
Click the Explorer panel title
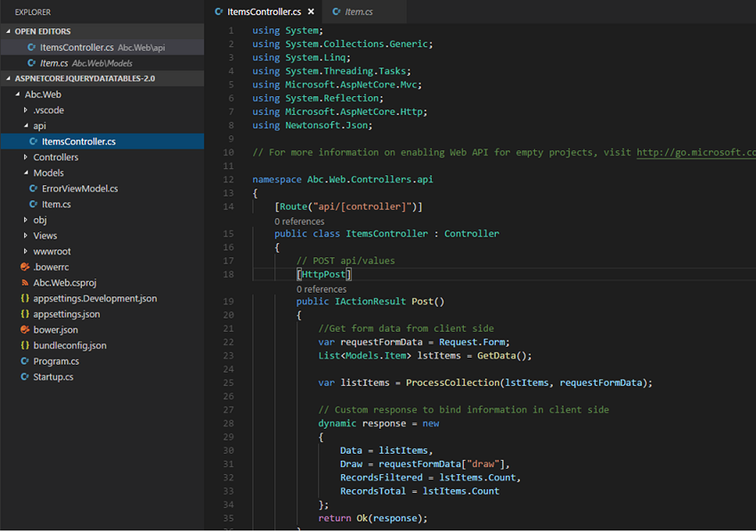[x=33, y=12]
